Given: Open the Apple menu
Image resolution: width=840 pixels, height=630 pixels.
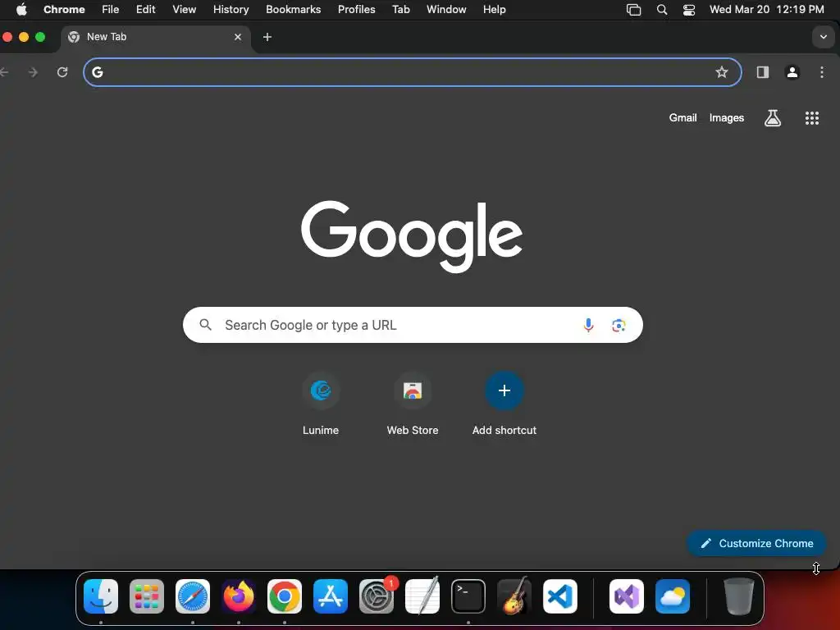Looking at the screenshot, I should tap(21, 9).
